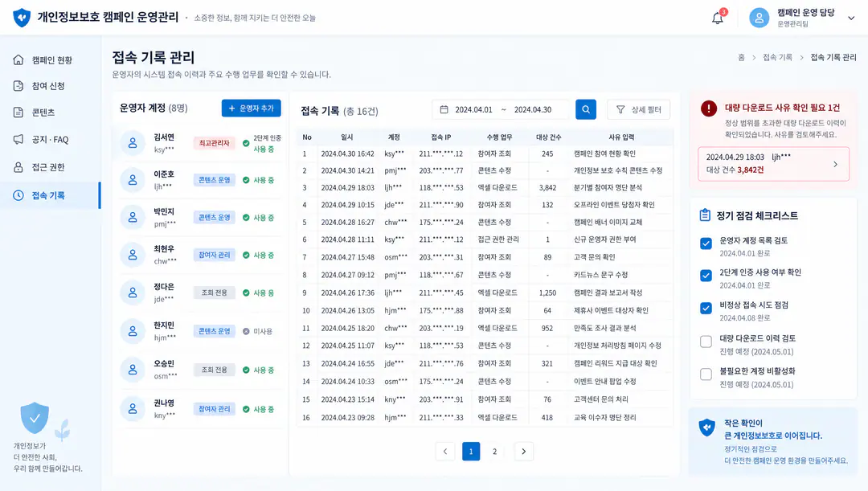The height and width of the screenshot is (491, 868).
Task: Click the 최고관리자 role badge
Action: (215, 143)
